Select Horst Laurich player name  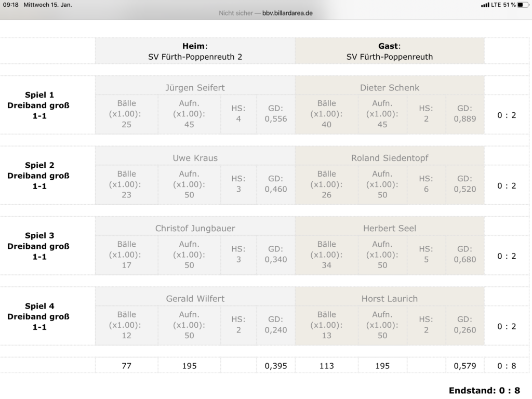pyautogui.click(x=390, y=298)
